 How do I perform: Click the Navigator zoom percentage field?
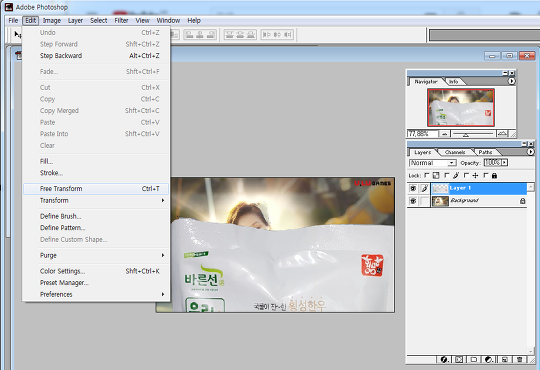point(423,134)
